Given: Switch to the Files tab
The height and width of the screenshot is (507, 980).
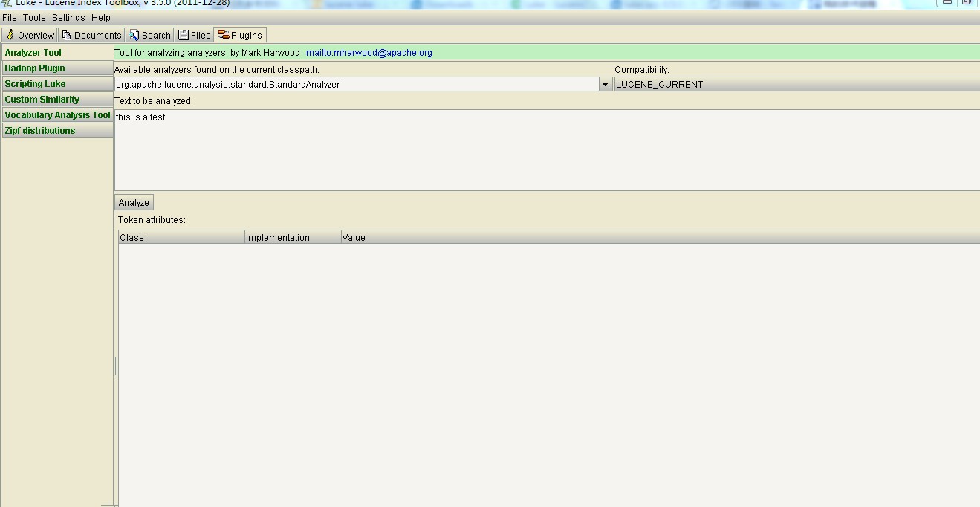Looking at the screenshot, I should [x=195, y=35].
